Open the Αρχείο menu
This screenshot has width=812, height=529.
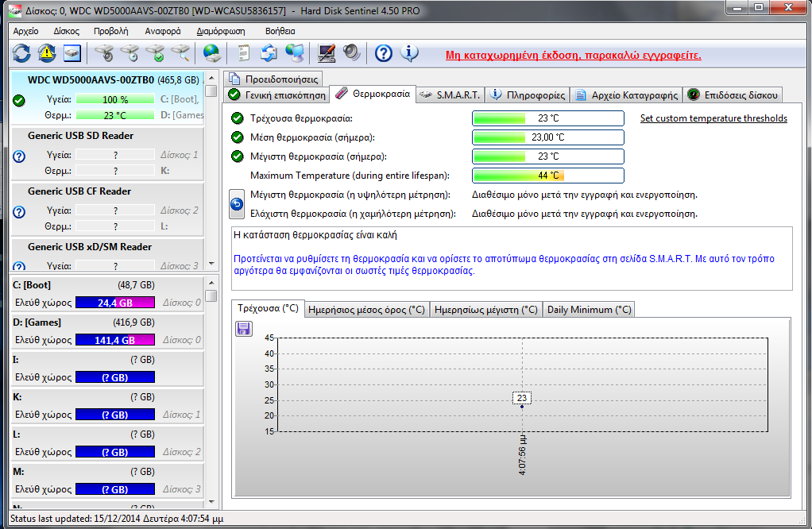click(x=26, y=31)
